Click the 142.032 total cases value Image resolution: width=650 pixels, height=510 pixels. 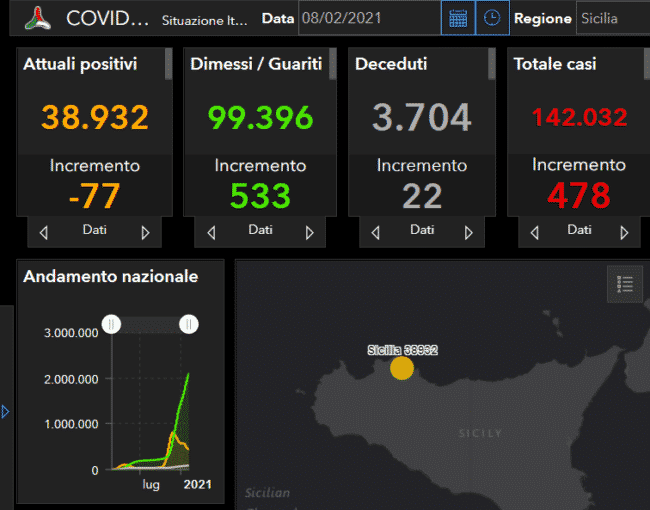[579, 117]
